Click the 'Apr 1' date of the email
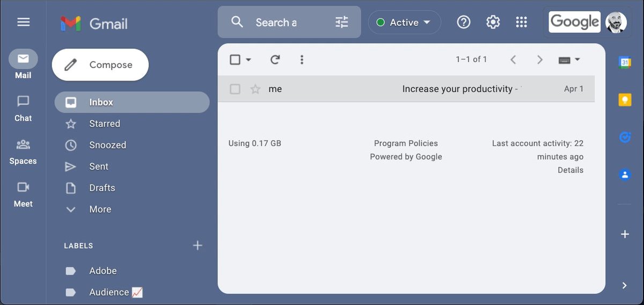 [574, 89]
